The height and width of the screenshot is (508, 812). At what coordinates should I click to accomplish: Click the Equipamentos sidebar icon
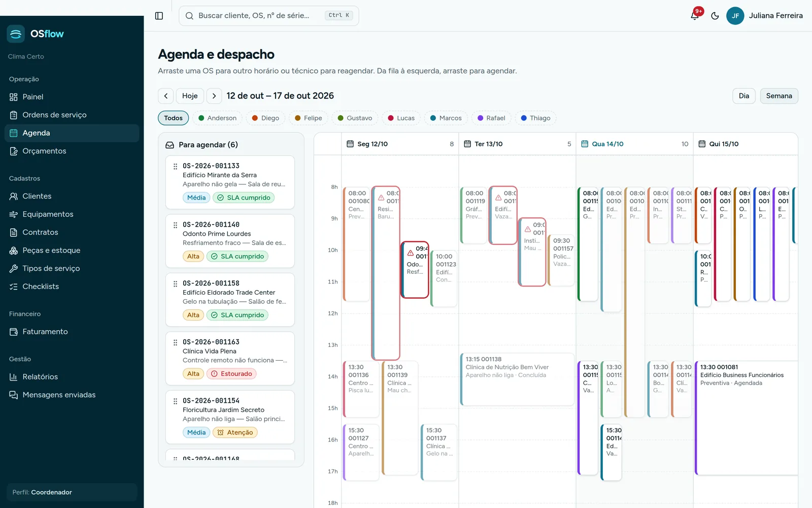(x=14, y=214)
